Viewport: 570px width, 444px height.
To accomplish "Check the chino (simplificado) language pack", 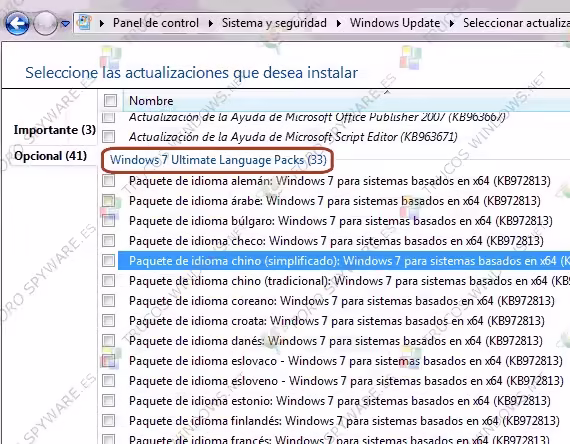I will point(108,261).
